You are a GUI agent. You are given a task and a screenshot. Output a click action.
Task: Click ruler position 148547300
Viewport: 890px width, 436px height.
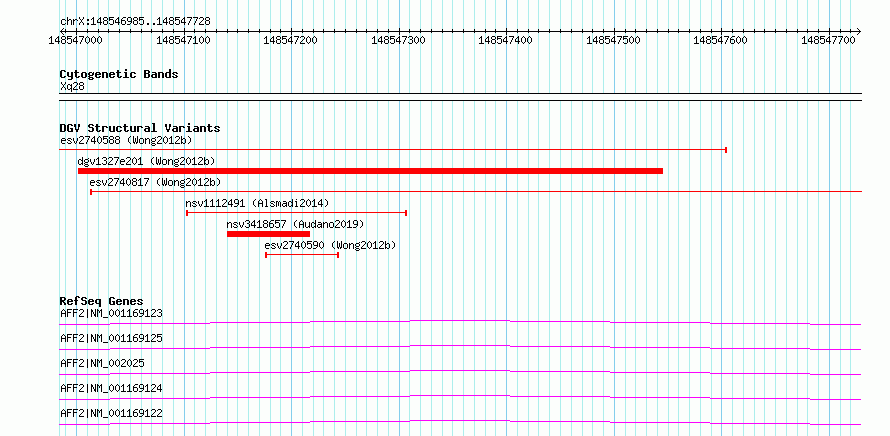point(398,40)
